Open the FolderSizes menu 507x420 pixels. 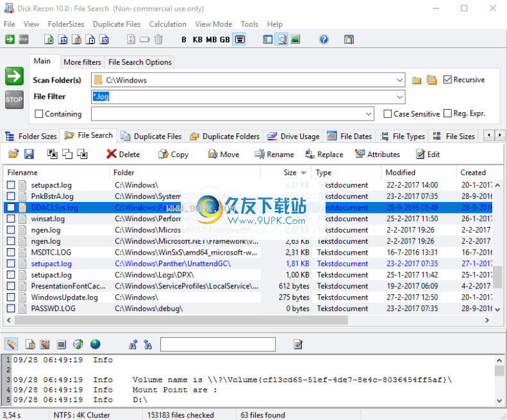pyautogui.click(x=66, y=24)
